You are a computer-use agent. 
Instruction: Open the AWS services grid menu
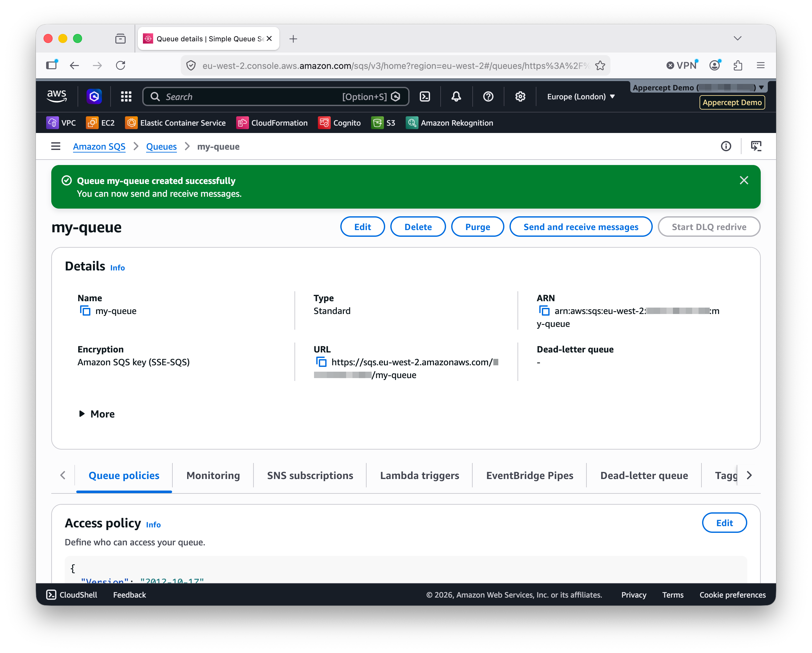pos(126,97)
